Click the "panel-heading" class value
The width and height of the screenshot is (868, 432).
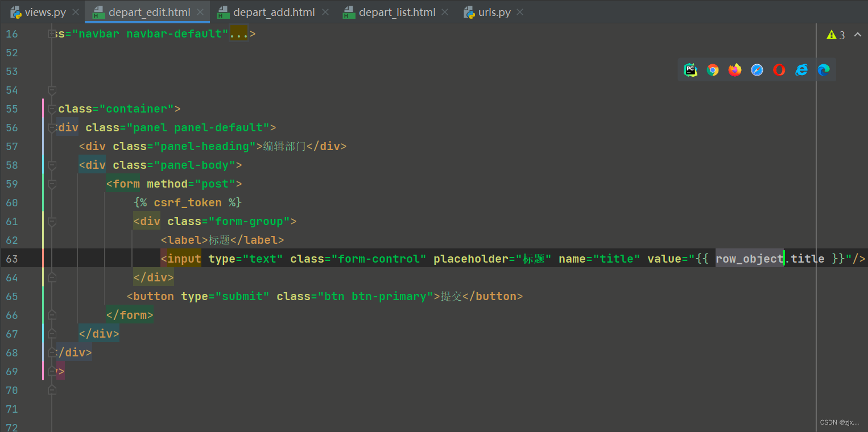(205, 146)
